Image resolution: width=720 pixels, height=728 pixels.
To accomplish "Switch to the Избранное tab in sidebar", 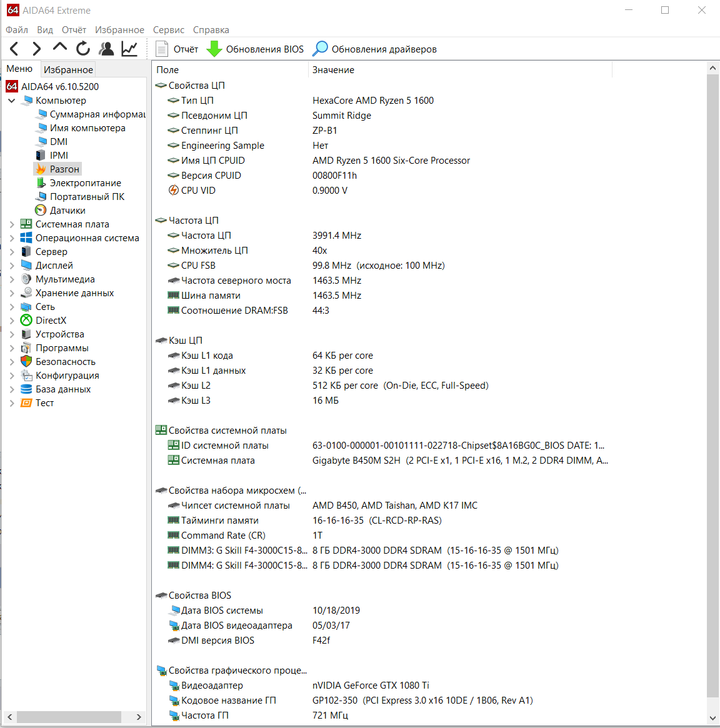I will point(68,69).
